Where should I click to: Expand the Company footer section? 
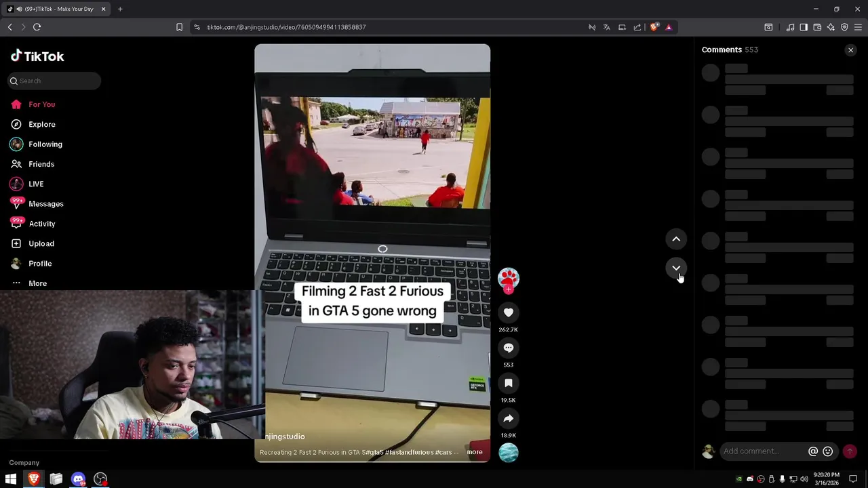click(x=24, y=463)
